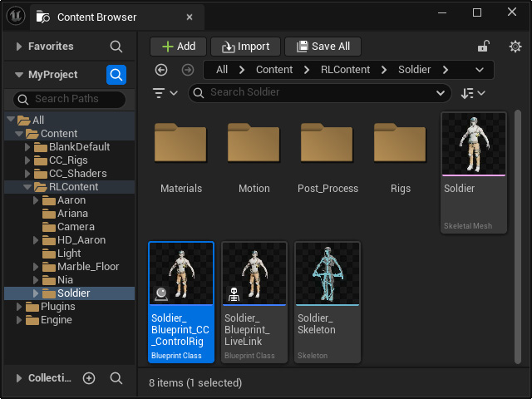Open the Rigs folder icon
532x399 pixels.
(400, 142)
